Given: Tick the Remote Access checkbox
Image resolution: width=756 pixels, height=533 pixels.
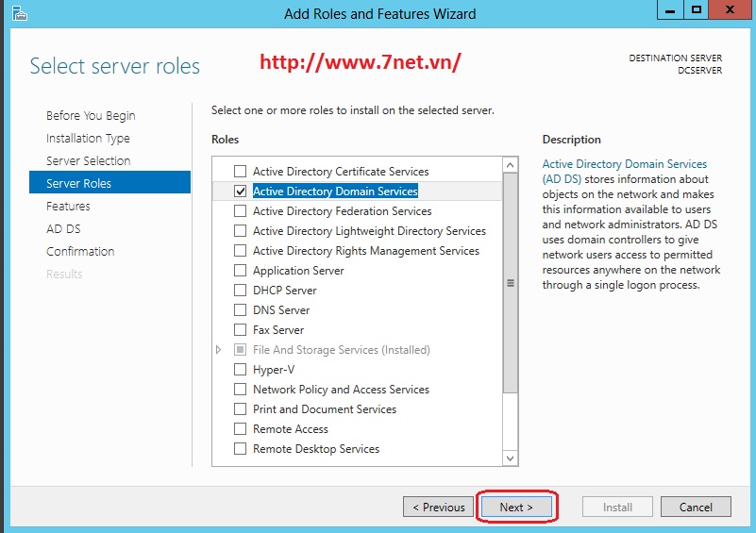Looking at the screenshot, I should coord(240,428).
